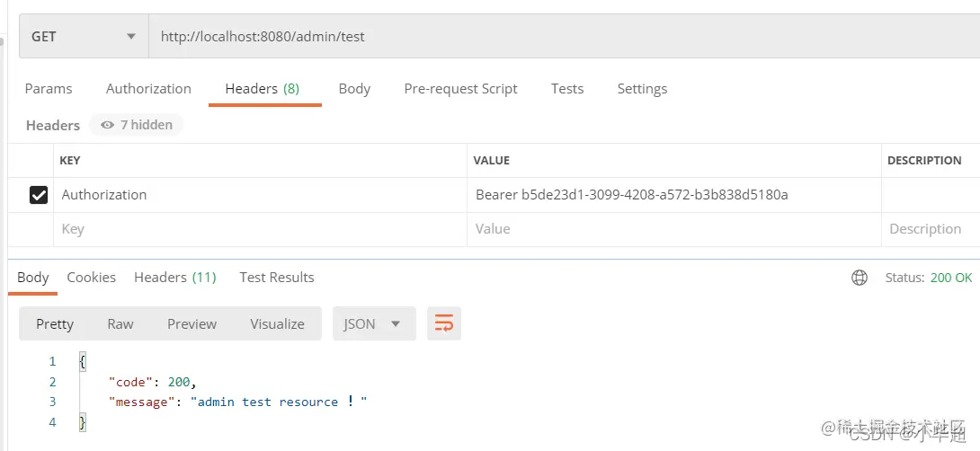This screenshot has width=980, height=451.
Task: Open the request Settings tab
Action: pyautogui.click(x=642, y=89)
